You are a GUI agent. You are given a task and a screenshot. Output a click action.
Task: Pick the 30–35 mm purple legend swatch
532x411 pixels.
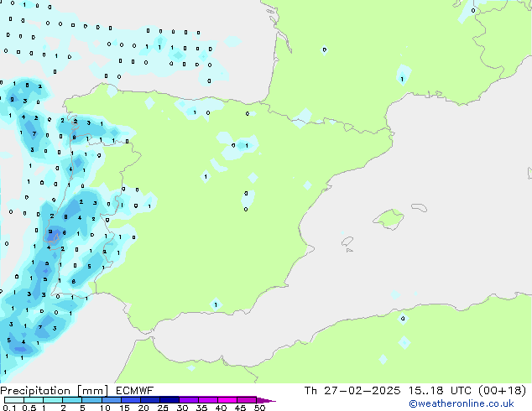189,400
